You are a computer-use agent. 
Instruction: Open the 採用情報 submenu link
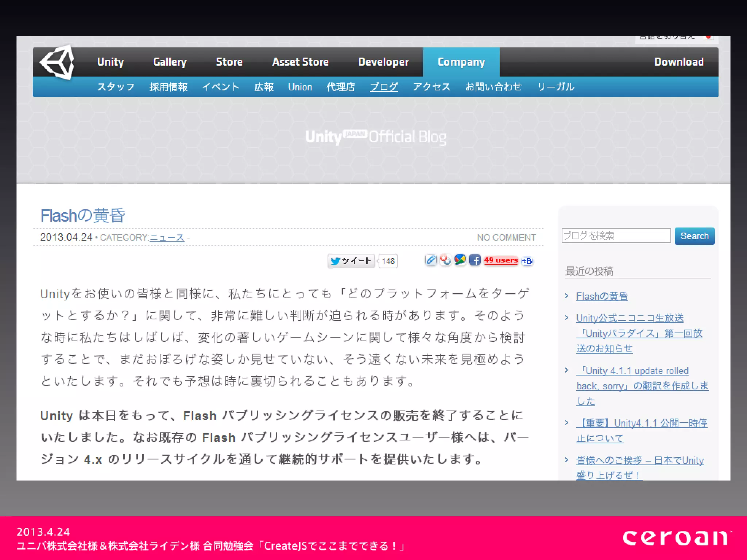pos(168,87)
